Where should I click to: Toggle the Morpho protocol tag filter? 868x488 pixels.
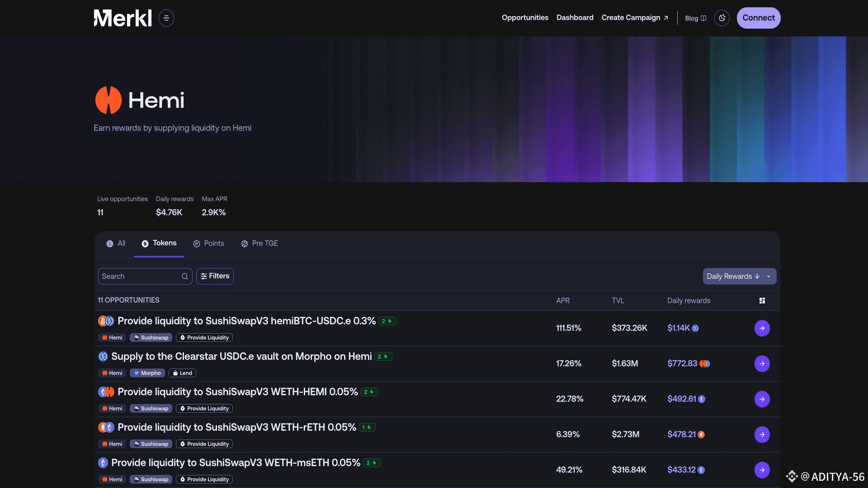coord(147,373)
